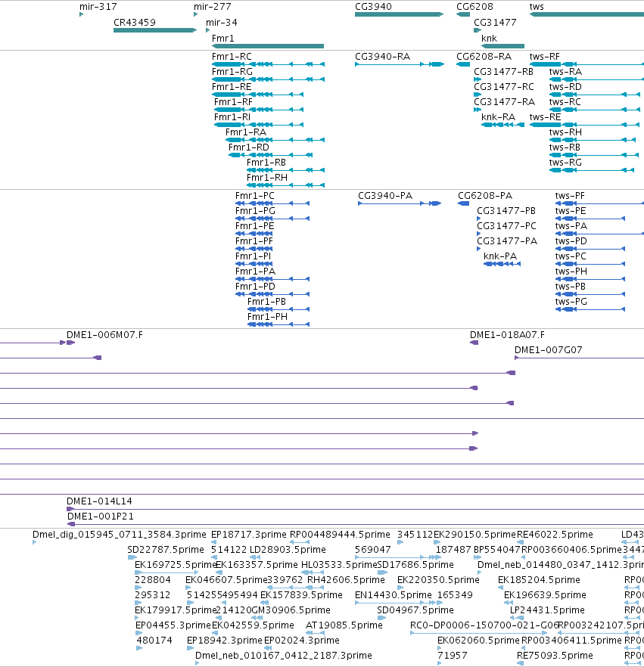Click Fmr1-RF transcript label

tap(233, 101)
